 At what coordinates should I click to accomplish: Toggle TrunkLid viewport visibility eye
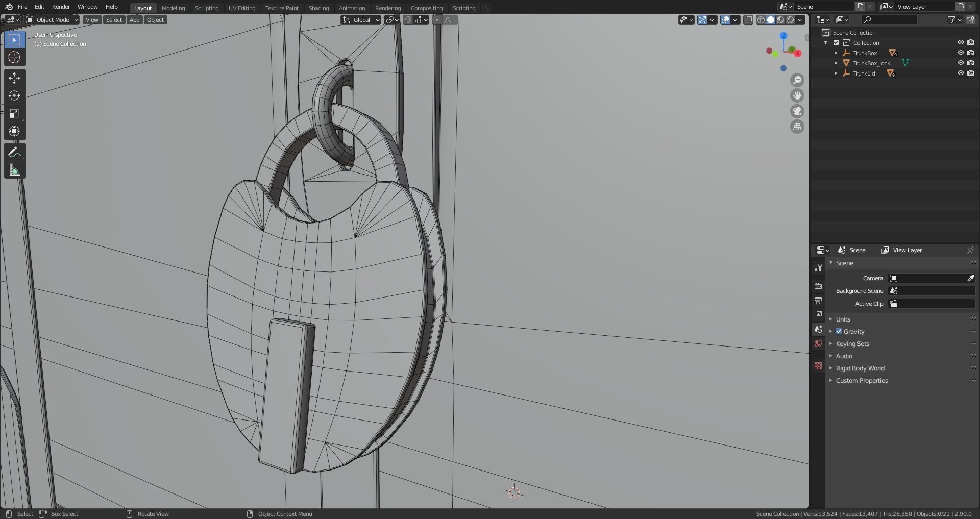(x=960, y=73)
